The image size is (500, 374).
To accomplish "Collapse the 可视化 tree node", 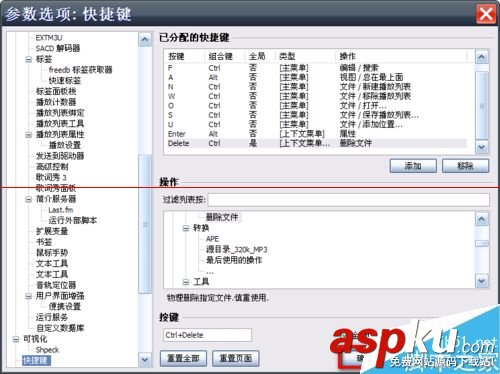I will coord(16,339).
